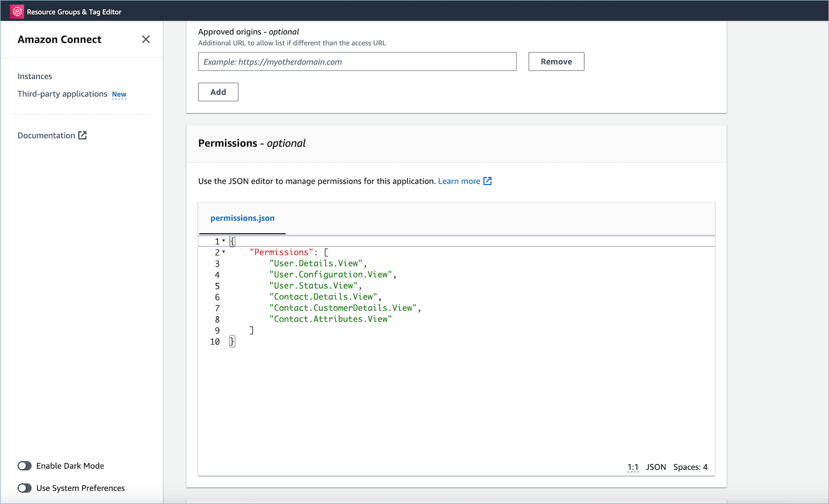Open the Learn more permissions link
829x504 pixels.
(x=459, y=181)
